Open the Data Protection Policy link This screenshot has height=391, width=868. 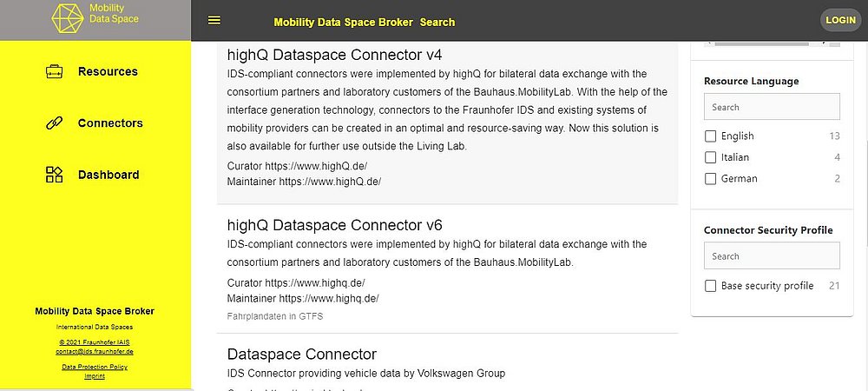pyautogui.click(x=95, y=367)
